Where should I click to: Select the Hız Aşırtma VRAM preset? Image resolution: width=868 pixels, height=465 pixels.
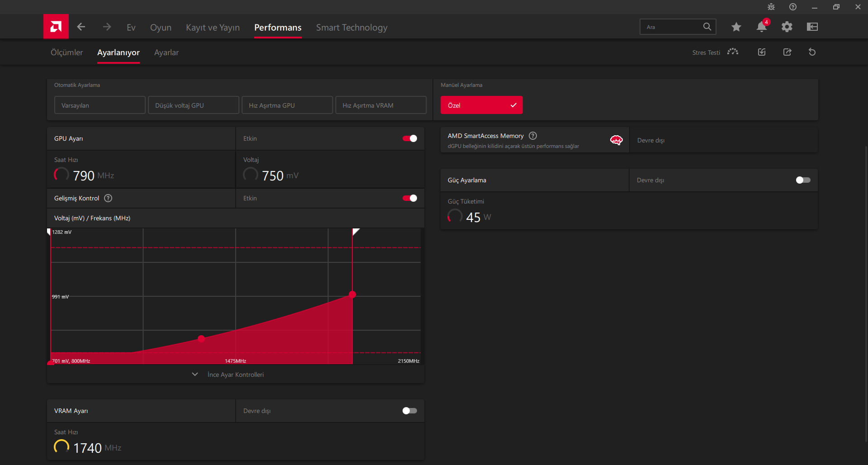381,105
